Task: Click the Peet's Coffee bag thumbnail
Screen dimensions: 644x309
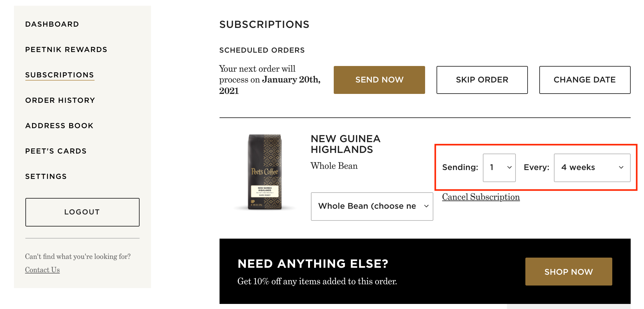Action: 265,172
